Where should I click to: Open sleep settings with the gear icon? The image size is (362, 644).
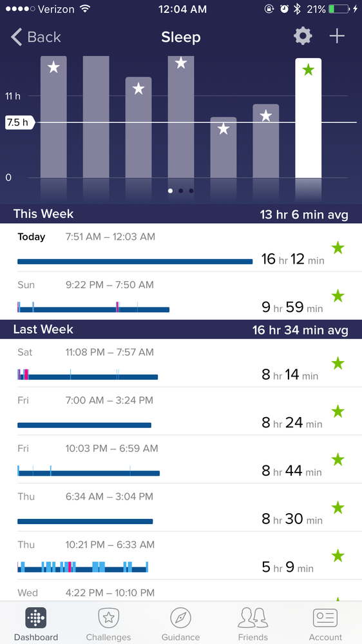coord(303,37)
